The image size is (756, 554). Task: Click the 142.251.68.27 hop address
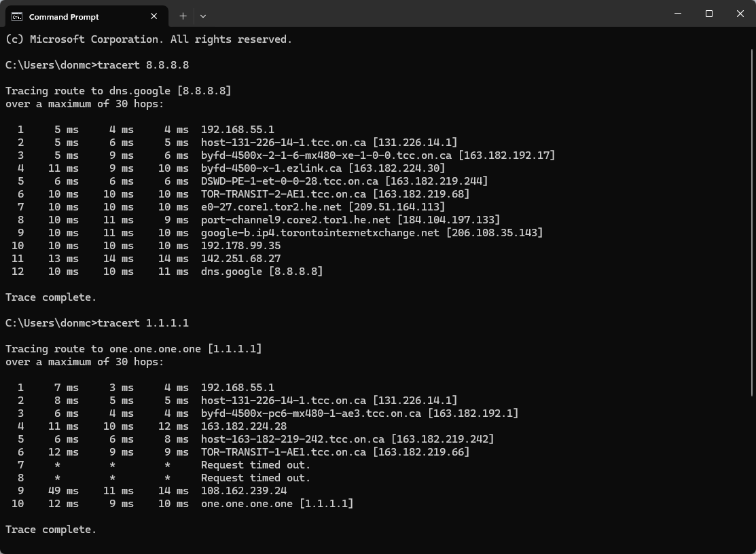(x=240, y=259)
